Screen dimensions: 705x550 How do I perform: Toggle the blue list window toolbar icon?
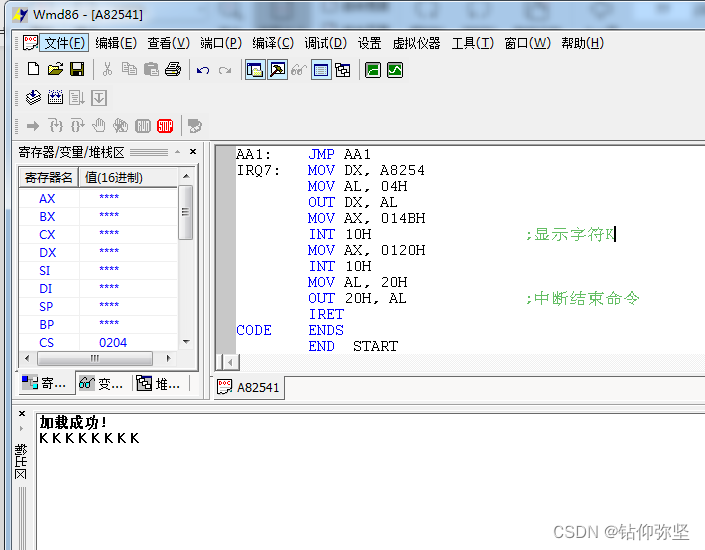pos(321,70)
